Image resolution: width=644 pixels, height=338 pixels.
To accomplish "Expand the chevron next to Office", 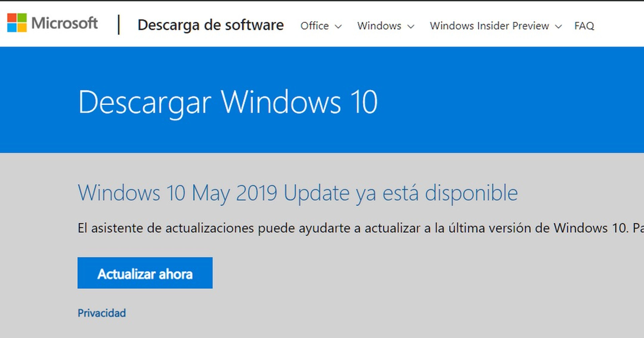I will pyautogui.click(x=338, y=26).
